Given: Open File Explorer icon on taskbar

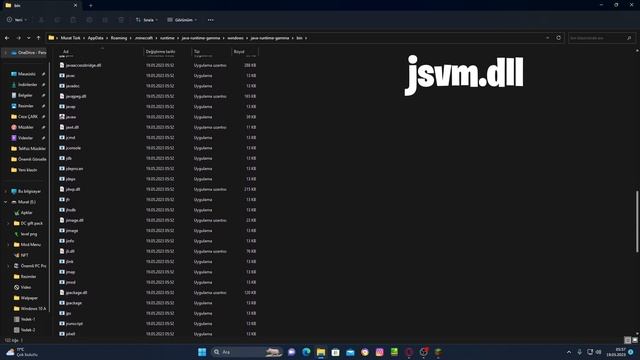Looking at the screenshot, I should pos(321,352).
